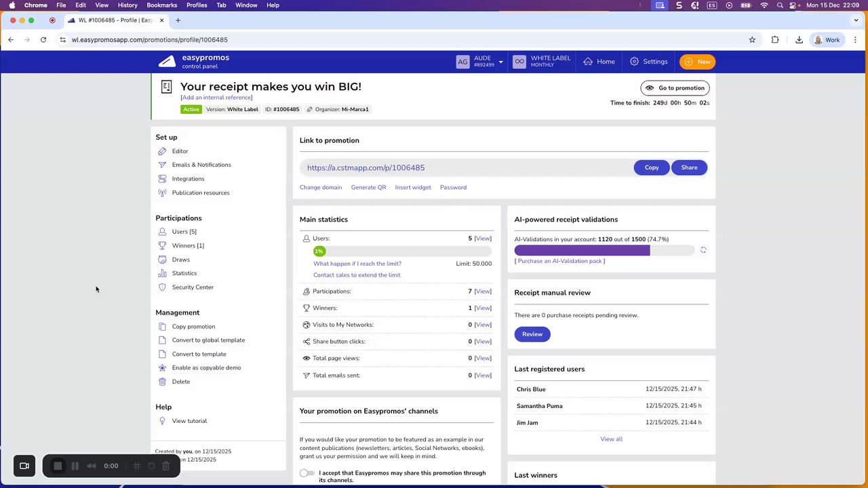The width and height of the screenshot is (868, 488).
Task: Click the antenna icon for Publication resources
Action: pyautogui.click(x=162, y=192)
